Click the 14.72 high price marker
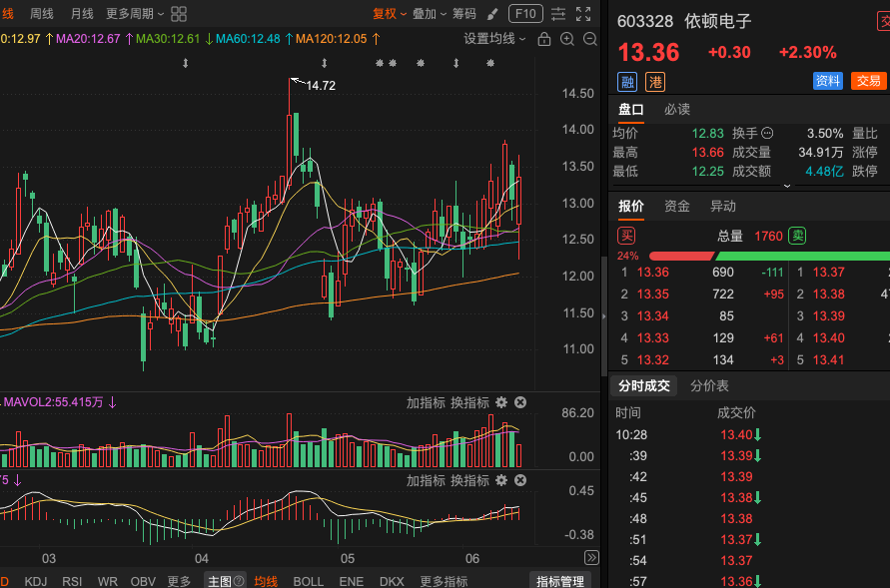890x588 pixels. pyautogui.click(x=321, y=86)
